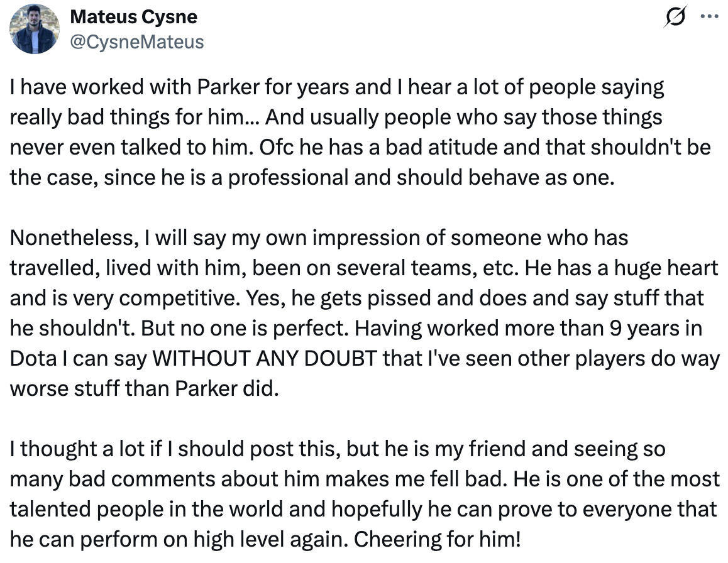Click the @CysneMateus handle

coord(137,42)
